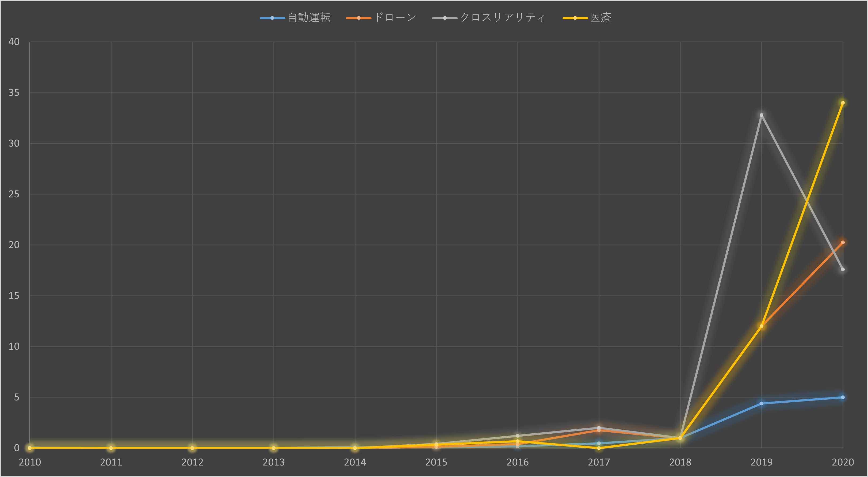868x477 pixels.
Task: Click the ドローン legend entry
Action: pos(395,18)
